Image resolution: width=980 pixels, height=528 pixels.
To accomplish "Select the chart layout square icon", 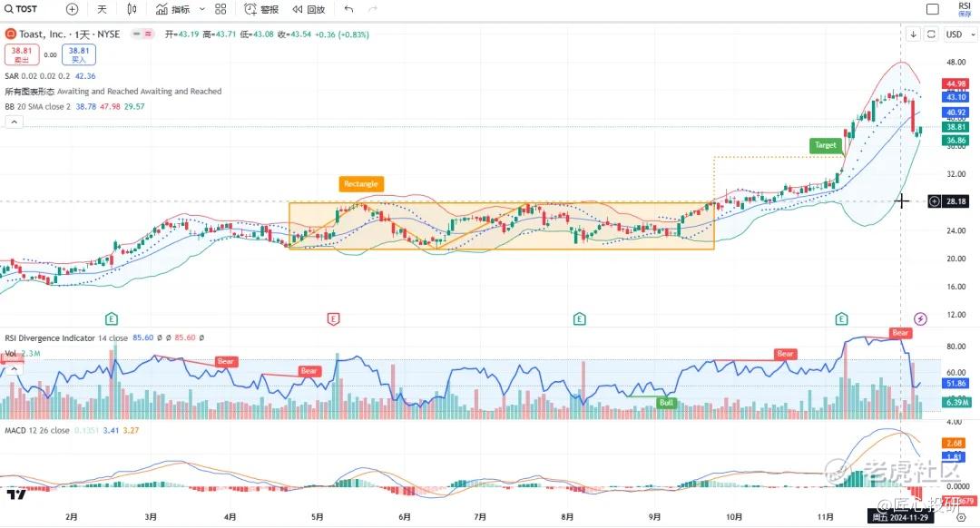I will (x=933, y=9).
